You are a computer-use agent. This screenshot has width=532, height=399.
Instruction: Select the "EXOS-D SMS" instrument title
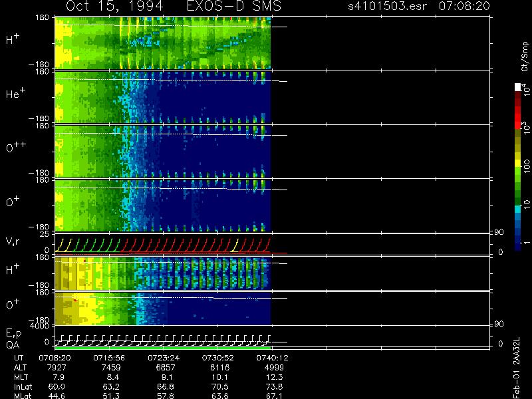[x=234, y=6]
